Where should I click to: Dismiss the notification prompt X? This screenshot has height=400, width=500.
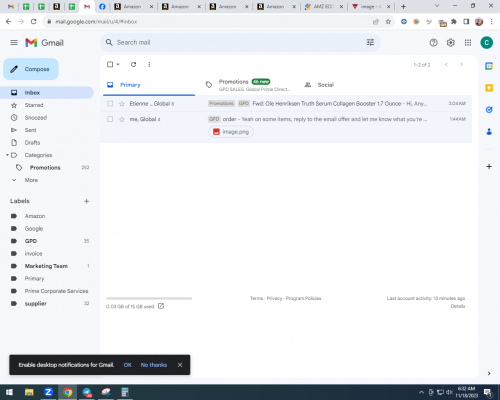[x=180, y=365]
